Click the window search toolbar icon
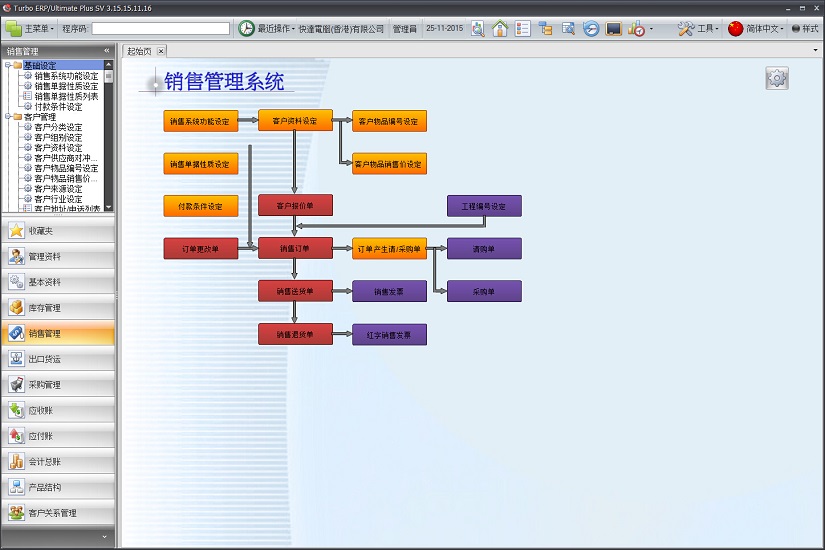825x550 pixels. (x=568, y=28)
